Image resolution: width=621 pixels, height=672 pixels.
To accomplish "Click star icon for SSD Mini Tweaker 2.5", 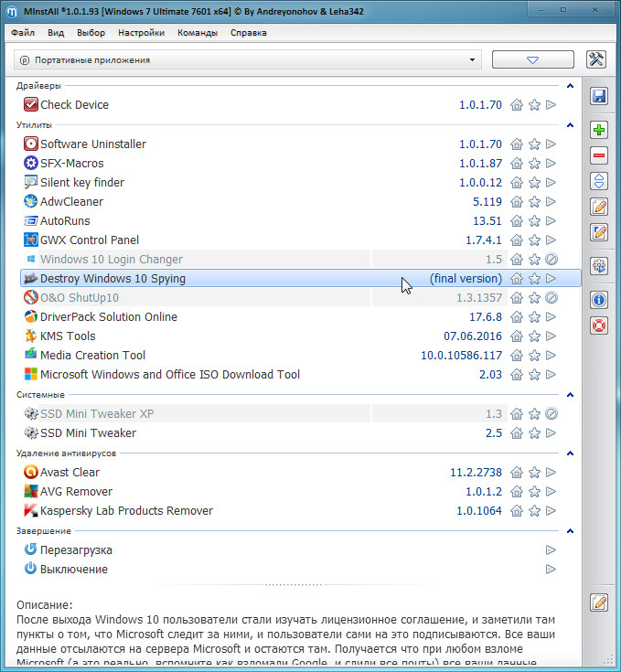I will pos(534,432).
